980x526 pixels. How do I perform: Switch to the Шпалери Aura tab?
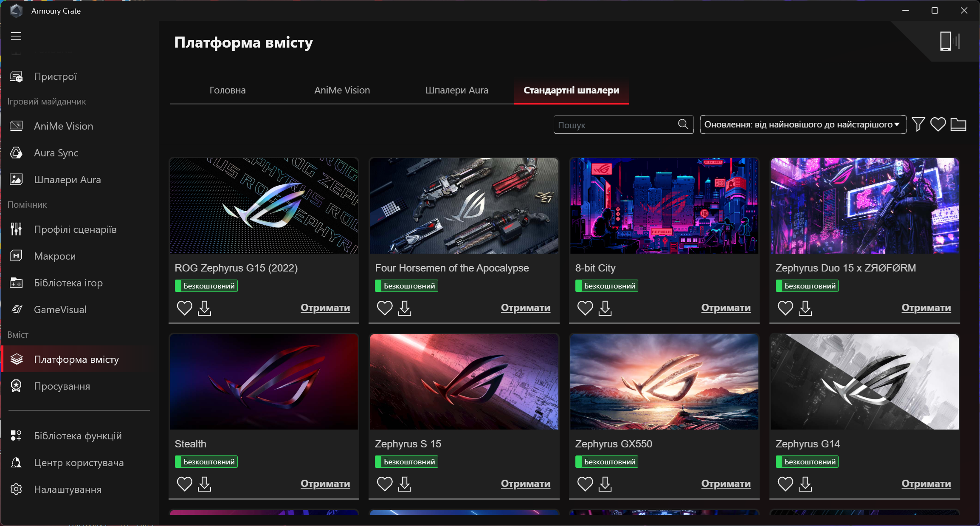(456, 90)
